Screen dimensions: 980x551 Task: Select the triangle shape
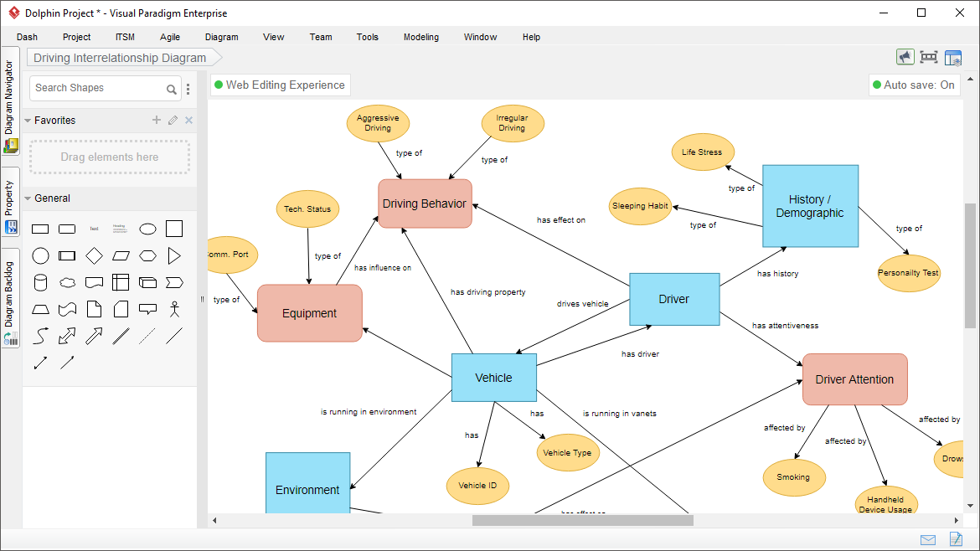(174, 255)
